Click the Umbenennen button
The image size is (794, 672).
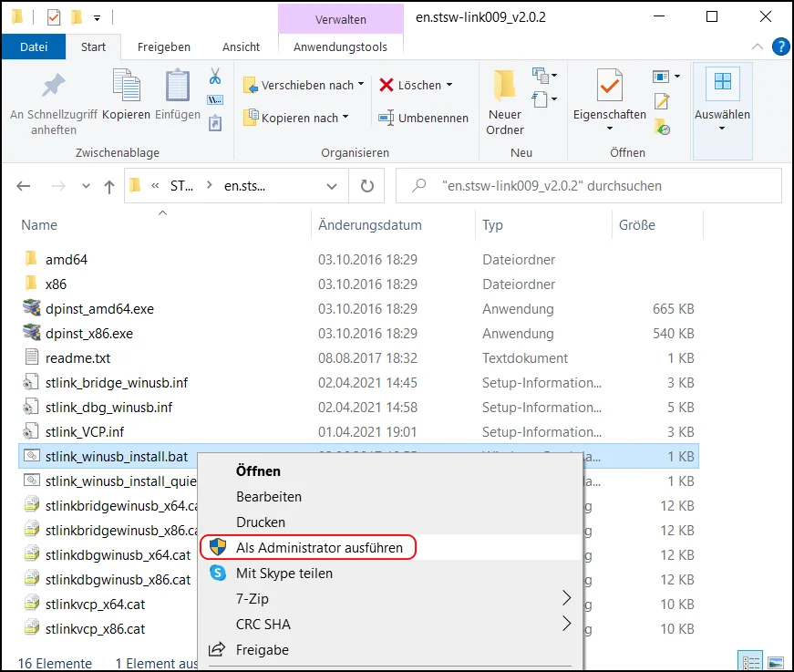pyautogui.click(x=424, y=118)
